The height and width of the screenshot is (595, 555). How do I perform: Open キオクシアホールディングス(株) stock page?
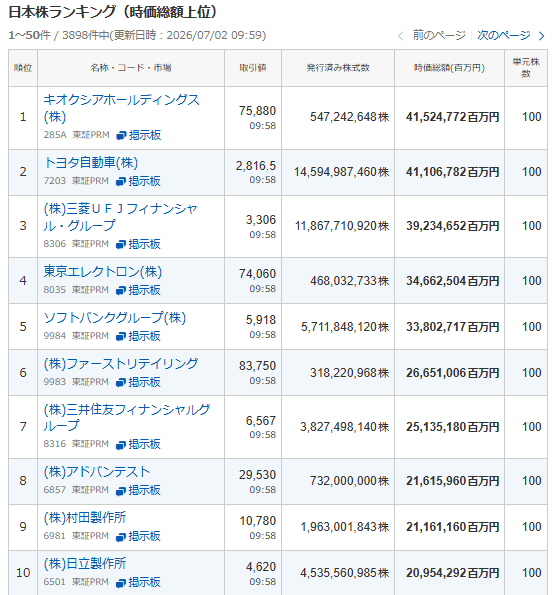pyautogui.click(x=121, y=108)
